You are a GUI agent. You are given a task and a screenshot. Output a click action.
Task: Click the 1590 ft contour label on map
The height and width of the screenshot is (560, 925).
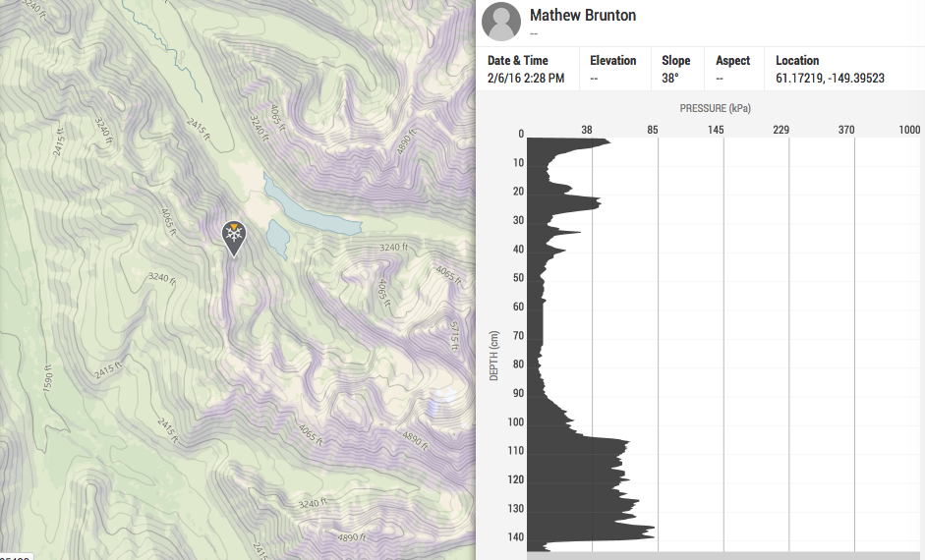click(48, 378)
